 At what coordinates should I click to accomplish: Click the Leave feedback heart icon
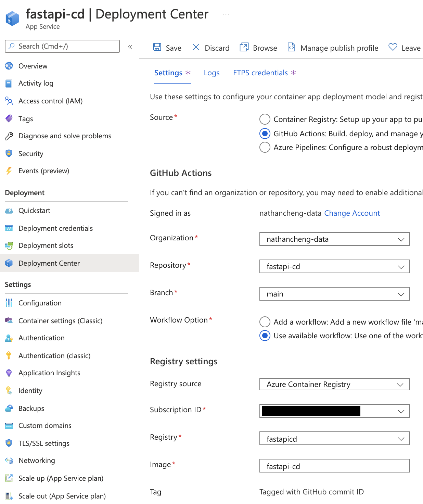(393, 47)
